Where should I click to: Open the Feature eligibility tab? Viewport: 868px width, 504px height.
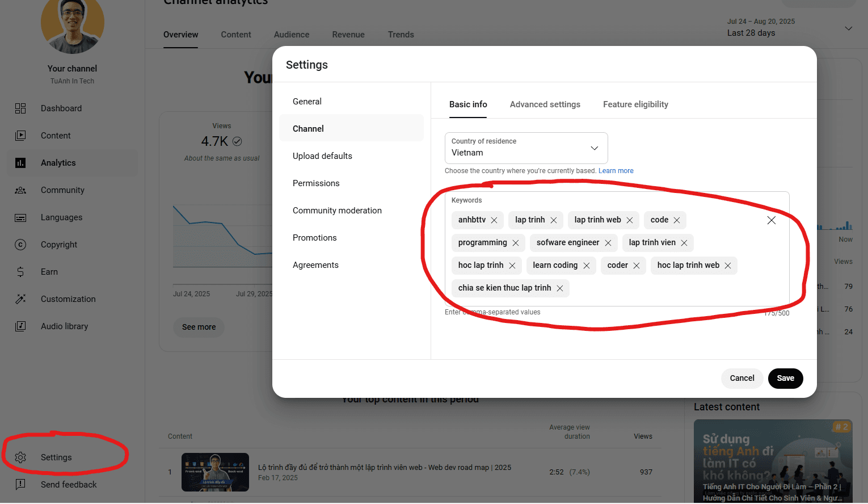coord(635,104)
